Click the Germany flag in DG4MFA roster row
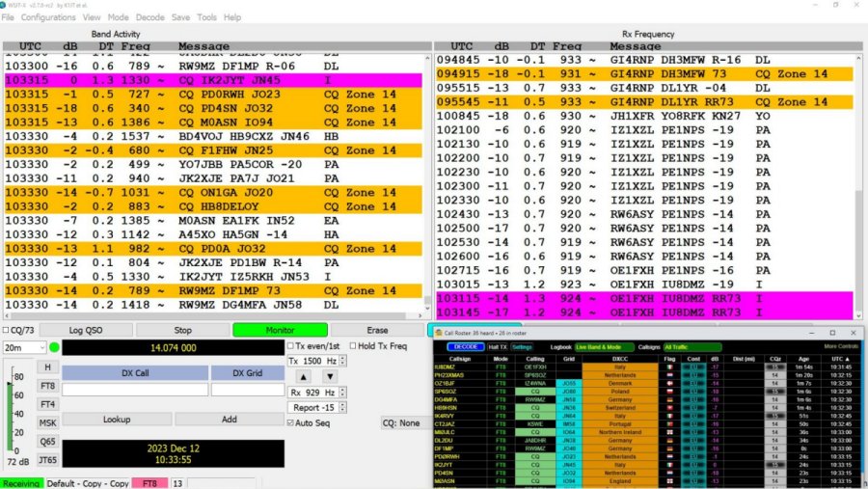 (x=670, y=400)
